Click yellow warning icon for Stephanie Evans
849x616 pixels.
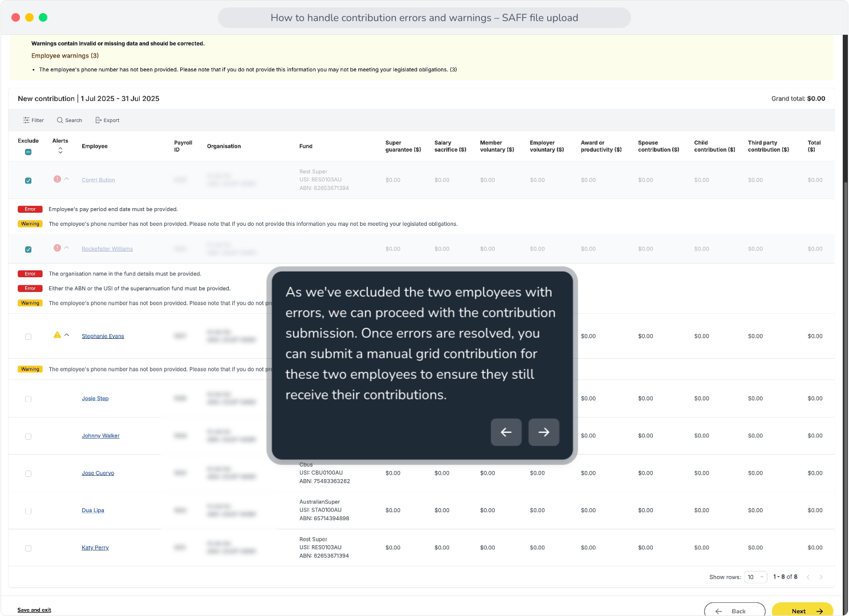pyautogui.click(x=57, y=335)
